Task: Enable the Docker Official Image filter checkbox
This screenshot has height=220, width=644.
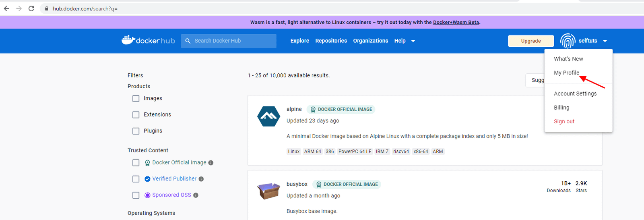Action: tap(136, 163)
